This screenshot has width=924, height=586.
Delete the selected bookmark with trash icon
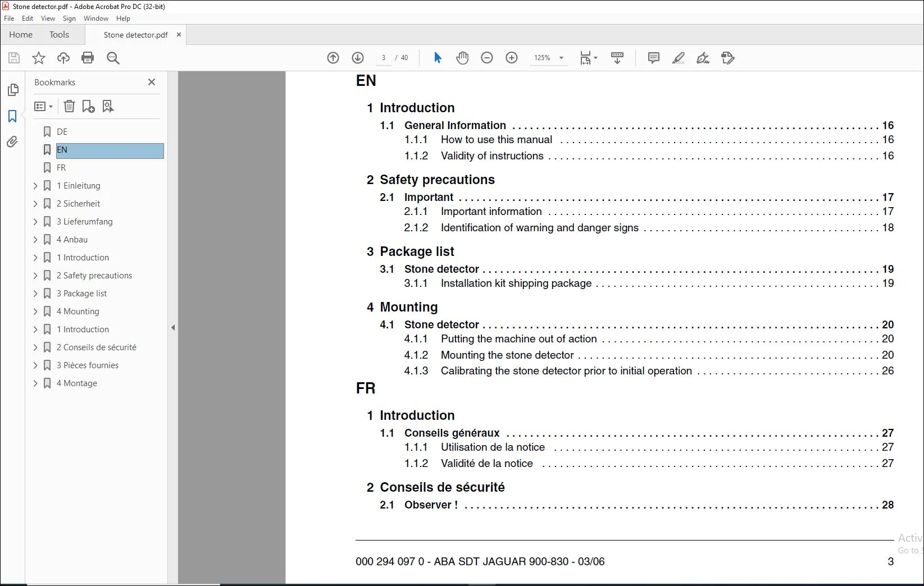pyautogui.click(x=69, y=106)
